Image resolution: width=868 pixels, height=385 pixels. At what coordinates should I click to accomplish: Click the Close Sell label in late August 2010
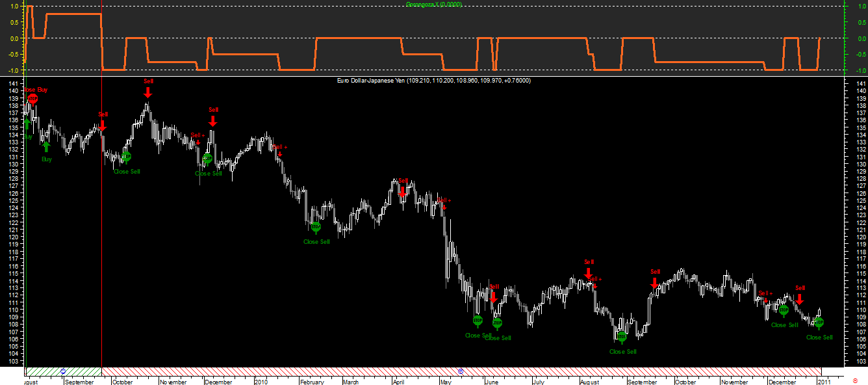tap(622, 352)
